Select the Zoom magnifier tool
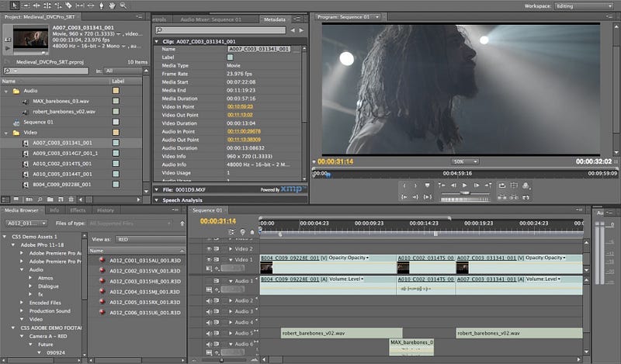 [x=123, y=5]
